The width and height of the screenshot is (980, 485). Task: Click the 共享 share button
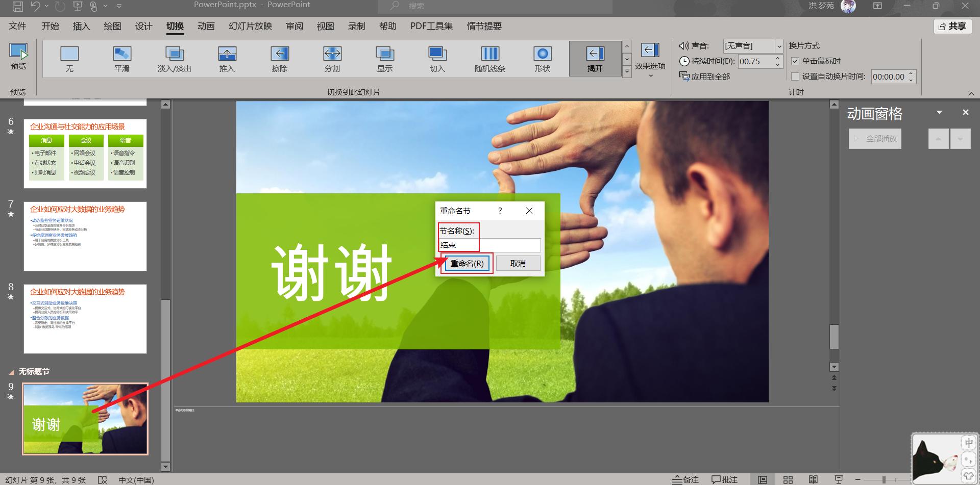(952, 27)
